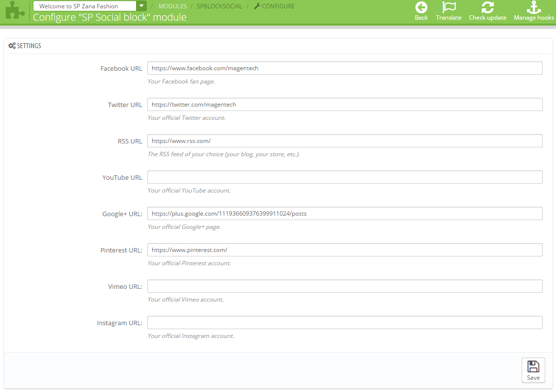Image resolution: width=556 pixels, height=392 pixels.
Task: Click 'Your official Instagram account.' hint
Action: click(191, 336)
